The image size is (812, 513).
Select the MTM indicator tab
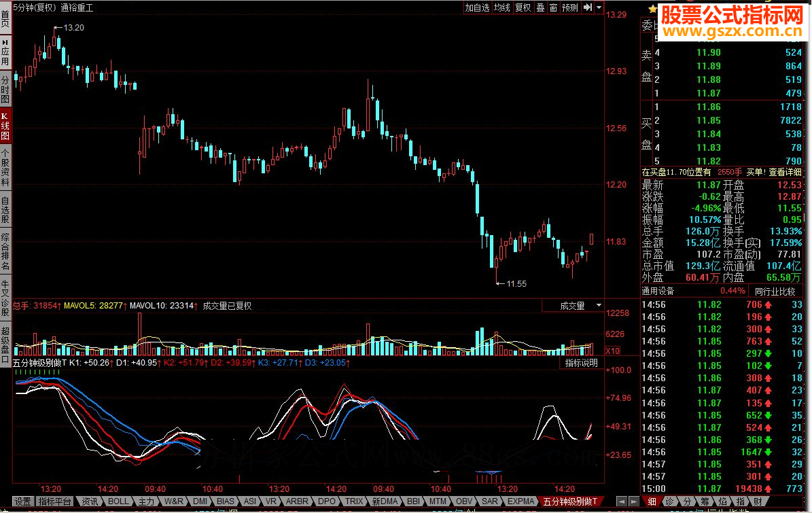click(438, 501)
